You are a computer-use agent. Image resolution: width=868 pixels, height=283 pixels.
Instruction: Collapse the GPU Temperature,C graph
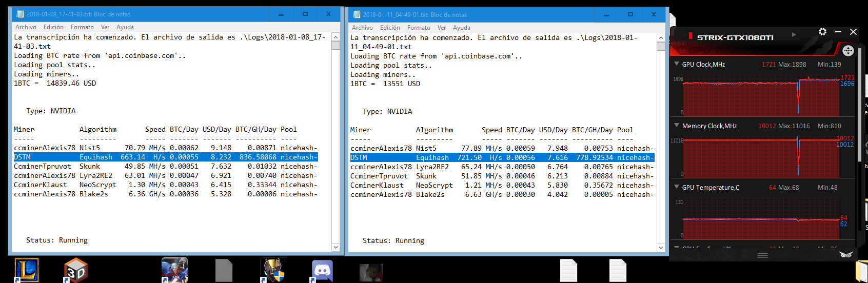click(x=677, y=187)
